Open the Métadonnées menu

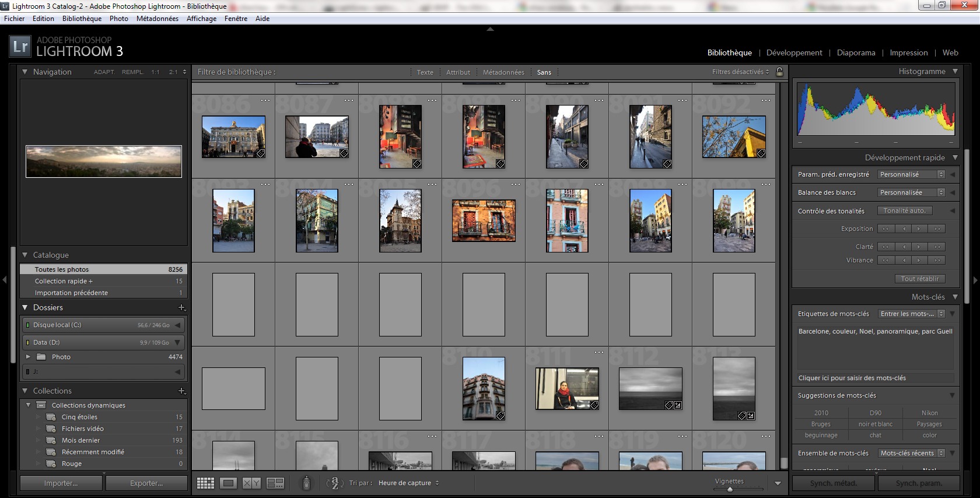[x=157, y=19]
